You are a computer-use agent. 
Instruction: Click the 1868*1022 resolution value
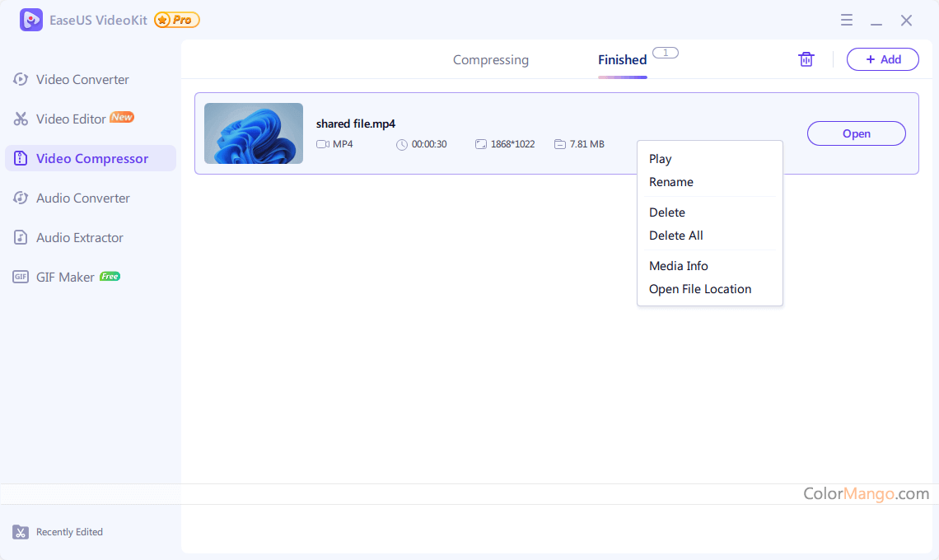click(512, 144)
